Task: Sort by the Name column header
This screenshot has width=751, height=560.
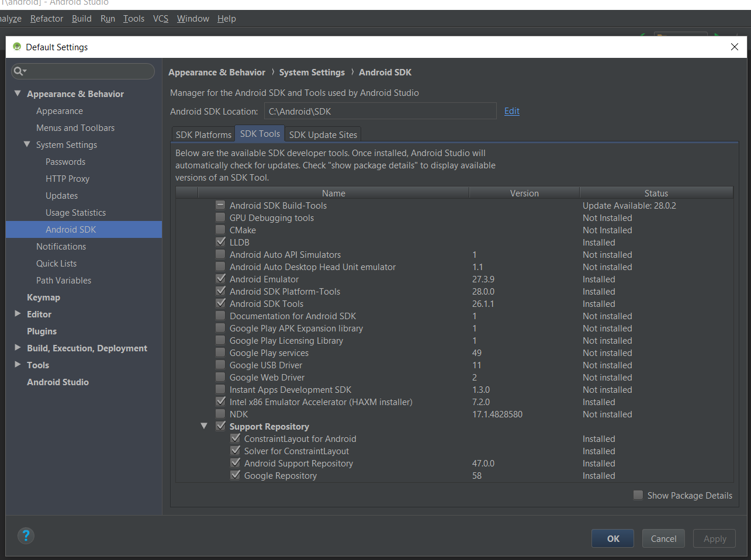Action: [334, 193]
